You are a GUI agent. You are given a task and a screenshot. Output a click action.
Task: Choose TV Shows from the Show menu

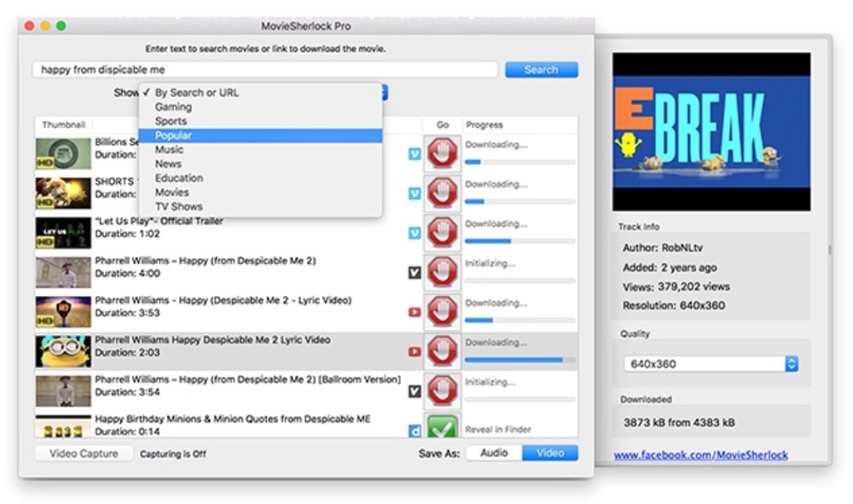(260, 206)
